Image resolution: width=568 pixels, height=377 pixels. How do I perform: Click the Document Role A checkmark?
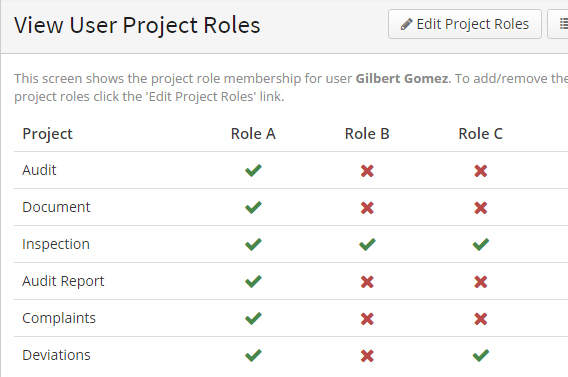[253, 208]
